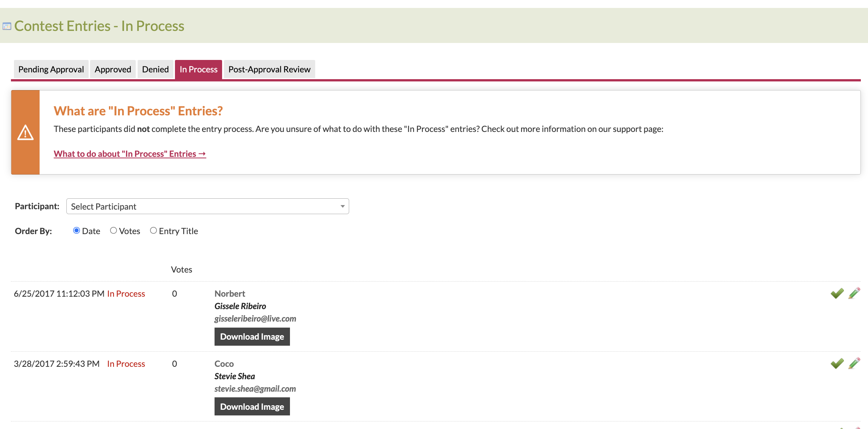868x429 pixels.
Task: Open the Approved tab
Action: coord(113,69)
